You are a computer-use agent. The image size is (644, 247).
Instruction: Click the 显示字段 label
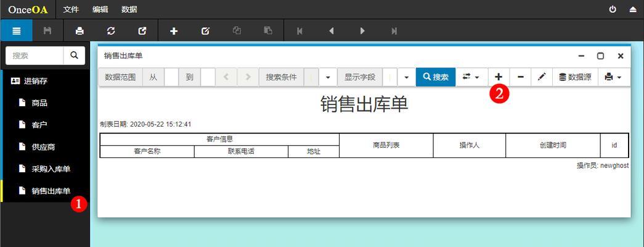(x=360, y=77)
